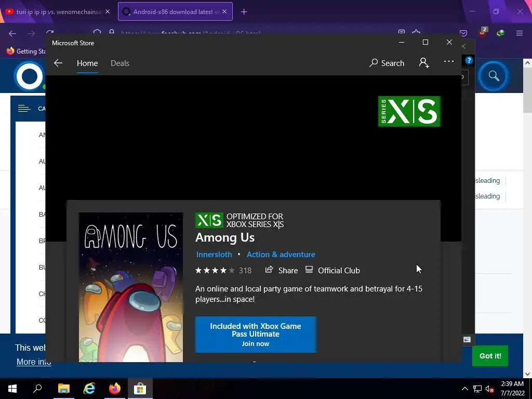This screenshot has width=532, height=399.
Task: Close the YouTube browser tab
Action: tap(108, 11)
